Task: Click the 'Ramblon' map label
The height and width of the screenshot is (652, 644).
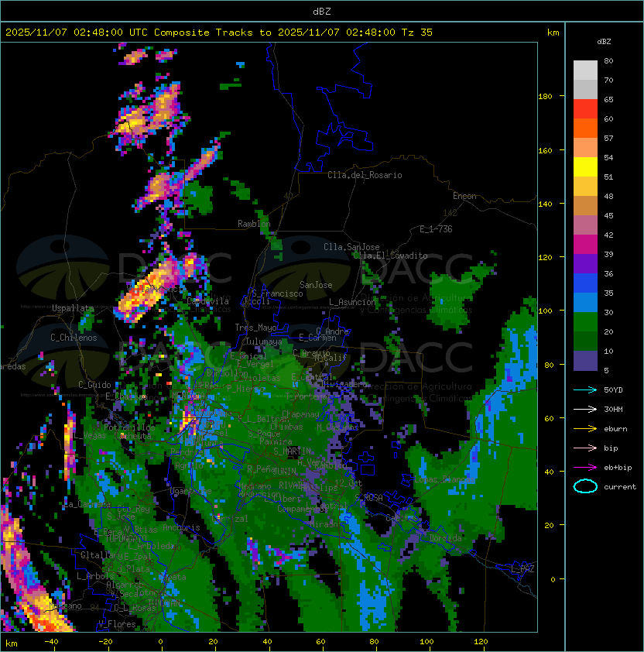Action: 254,224
